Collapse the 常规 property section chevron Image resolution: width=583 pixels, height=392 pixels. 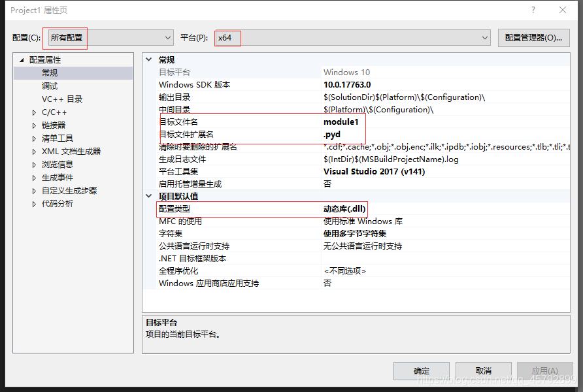[x=149, y=59]
